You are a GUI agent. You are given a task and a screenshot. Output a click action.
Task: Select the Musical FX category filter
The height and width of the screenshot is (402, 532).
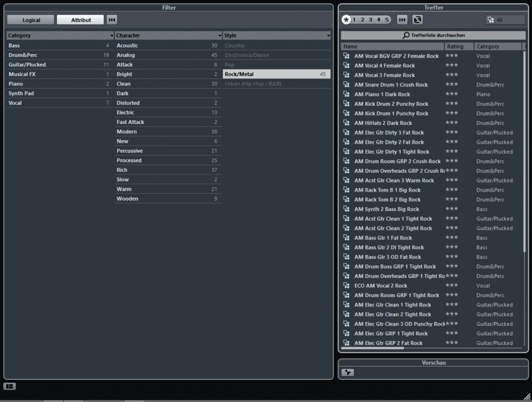tap(60, 74)
